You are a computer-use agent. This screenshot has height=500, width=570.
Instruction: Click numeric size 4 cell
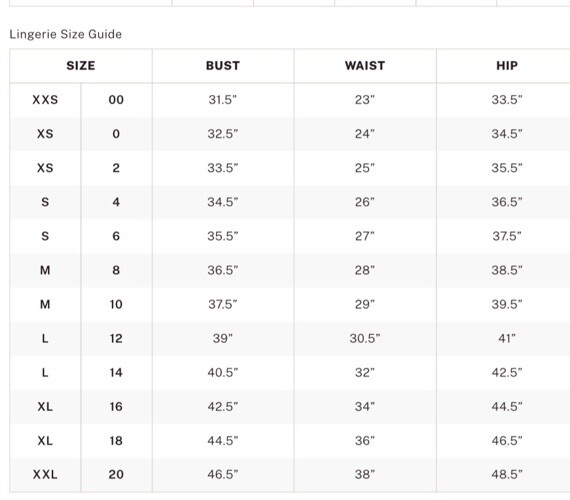point(116,202)
